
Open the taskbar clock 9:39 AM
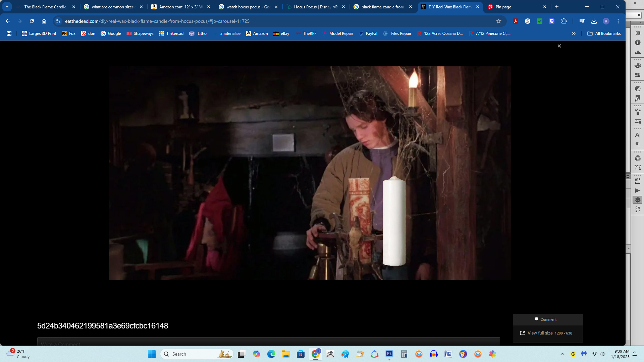pos(620,354)
